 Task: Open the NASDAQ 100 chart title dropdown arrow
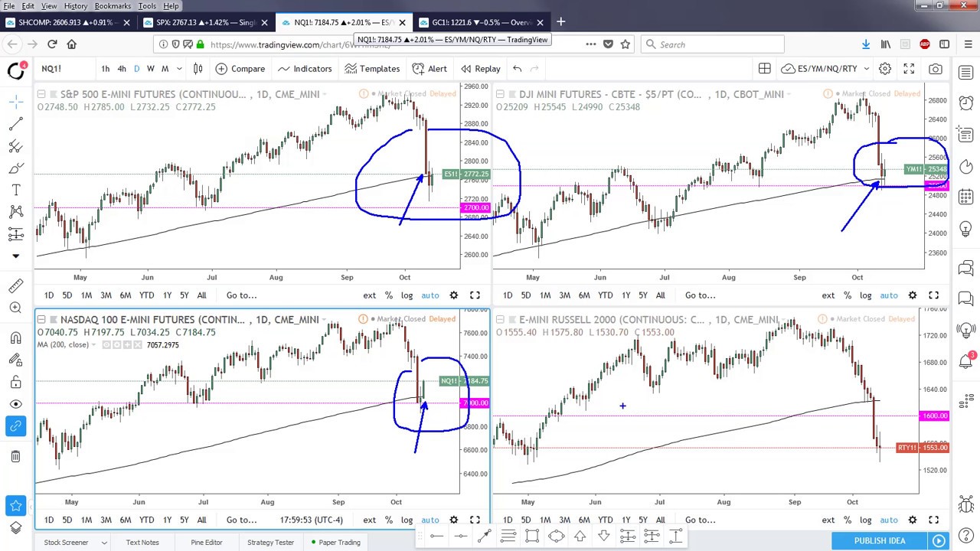(x=325, y=320)
